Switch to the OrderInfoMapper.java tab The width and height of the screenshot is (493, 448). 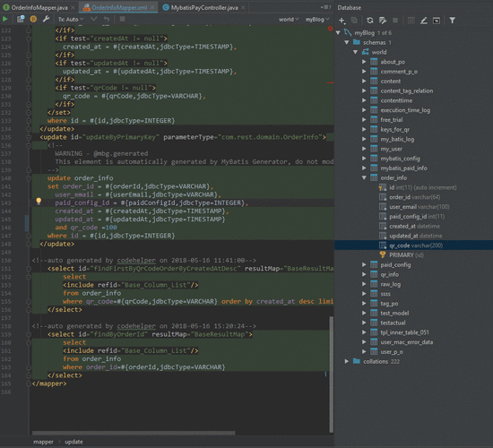[39, 7]
